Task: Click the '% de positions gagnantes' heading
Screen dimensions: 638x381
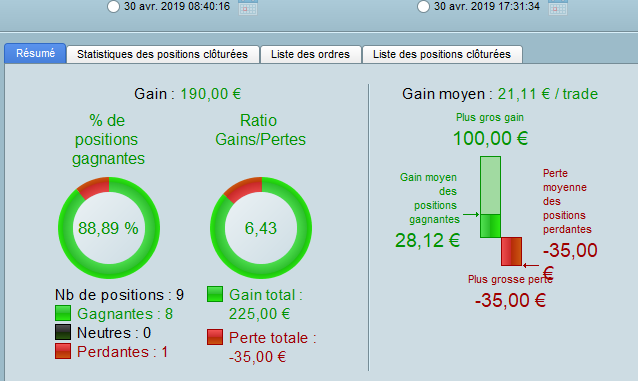Action: tap(108, 140)
